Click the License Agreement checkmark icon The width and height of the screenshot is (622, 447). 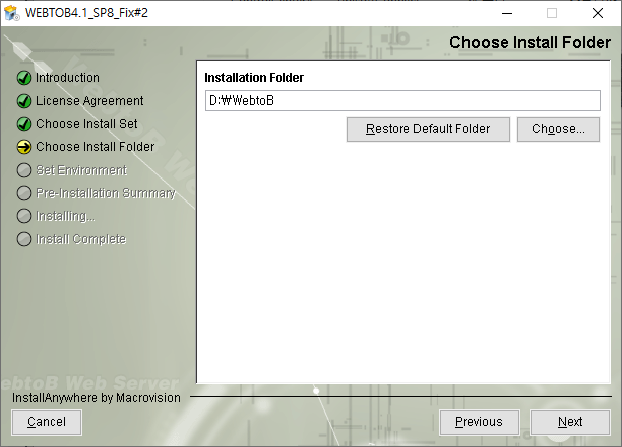24,101
